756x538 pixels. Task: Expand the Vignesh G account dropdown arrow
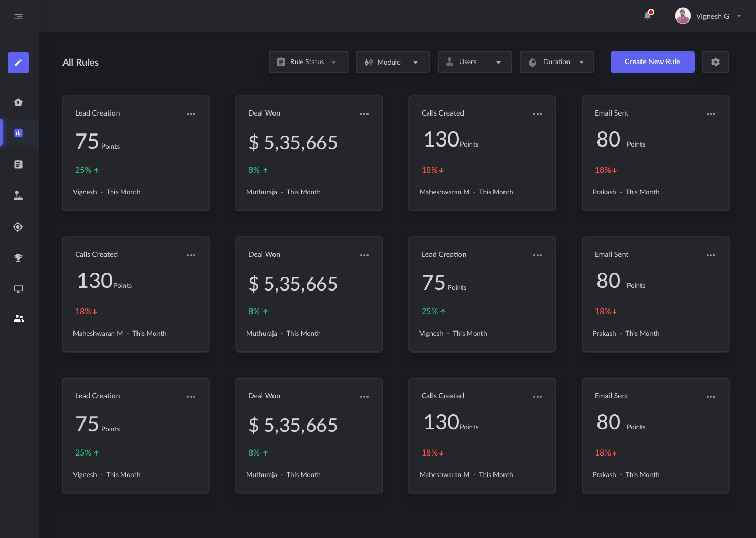coord(739,16)
